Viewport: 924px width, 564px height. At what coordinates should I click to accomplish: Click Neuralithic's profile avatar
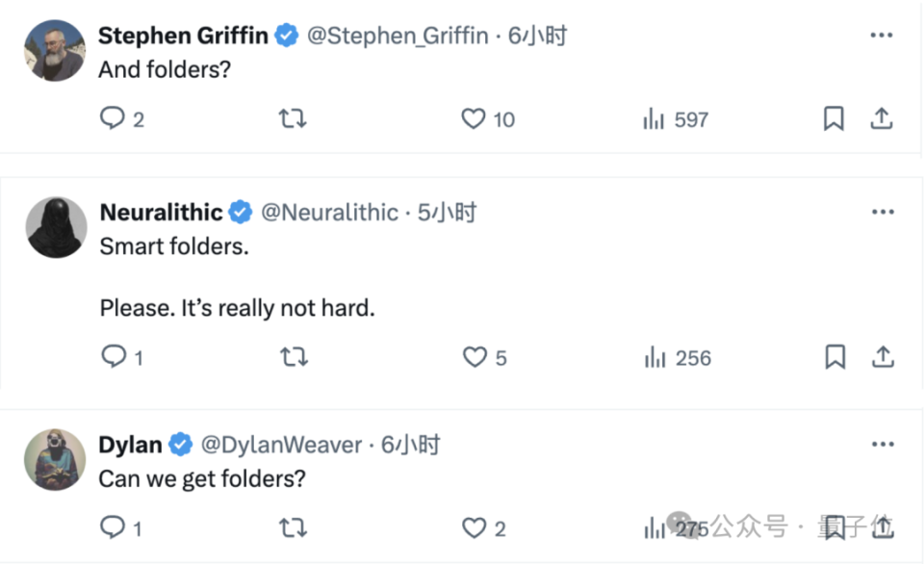pyautogui.click(x=56, y=227)
